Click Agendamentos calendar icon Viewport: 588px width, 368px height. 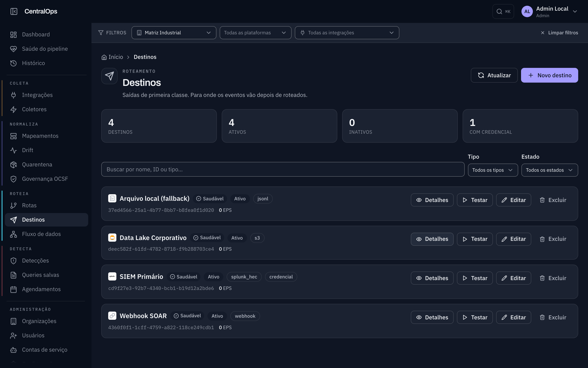point(14,289)
